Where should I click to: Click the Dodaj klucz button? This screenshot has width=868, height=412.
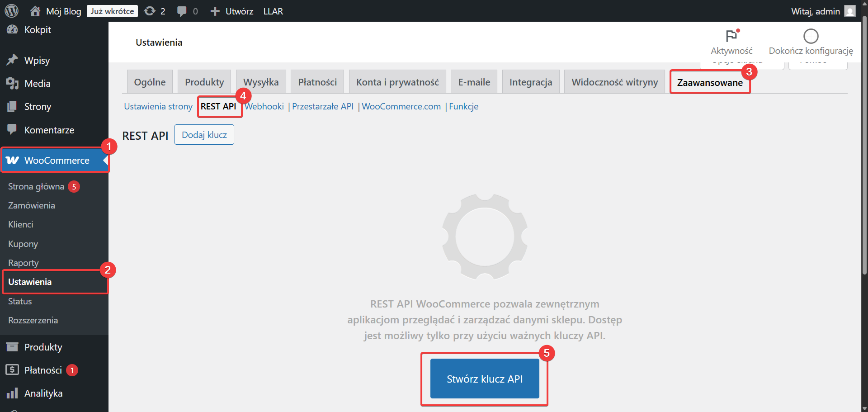click(204, 135)
